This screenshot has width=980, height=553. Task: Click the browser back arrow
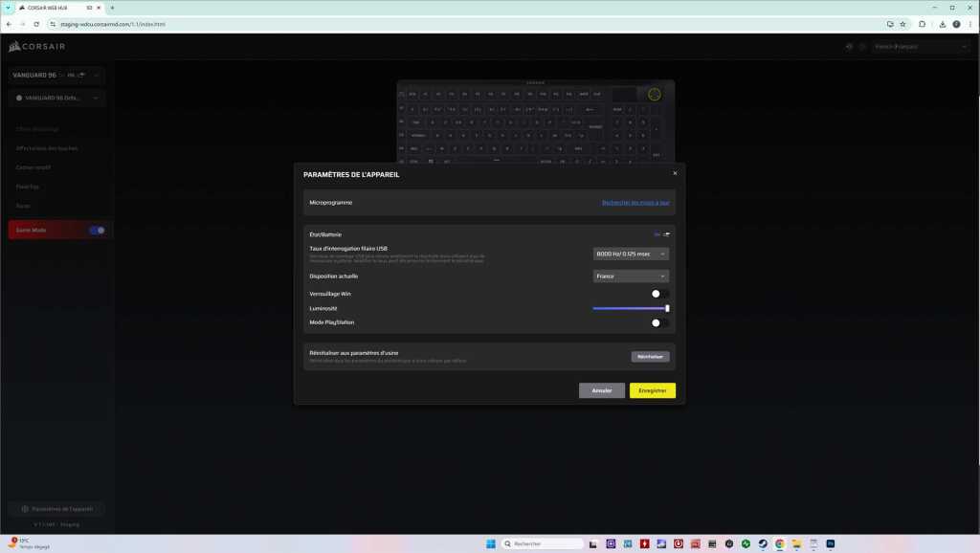(10, 24)
